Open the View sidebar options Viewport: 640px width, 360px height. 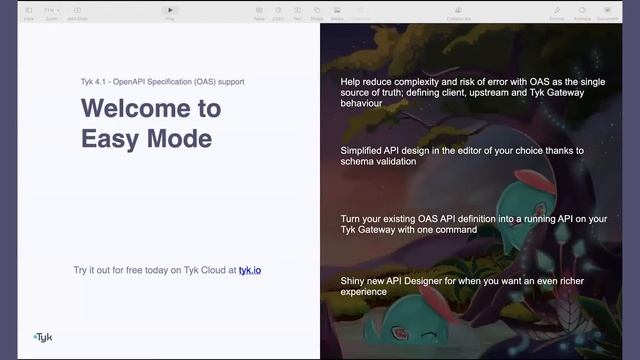(x=29, y=13)
